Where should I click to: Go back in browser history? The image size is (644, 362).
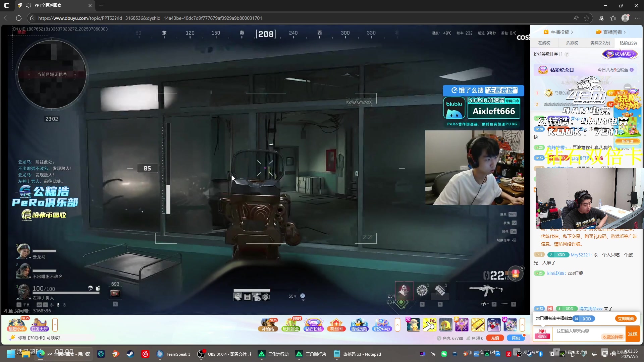(7, 18)
